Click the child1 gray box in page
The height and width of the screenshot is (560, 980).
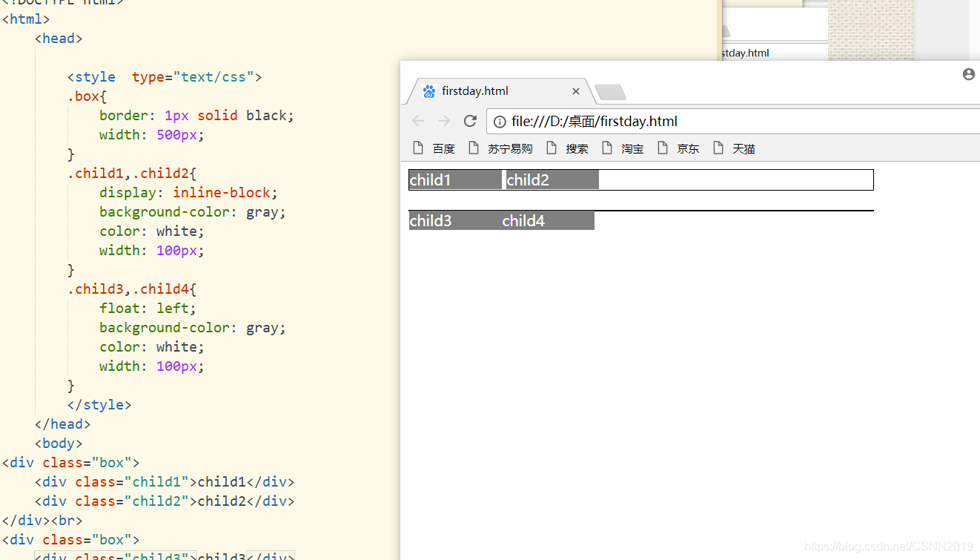(x=455, y=179)
